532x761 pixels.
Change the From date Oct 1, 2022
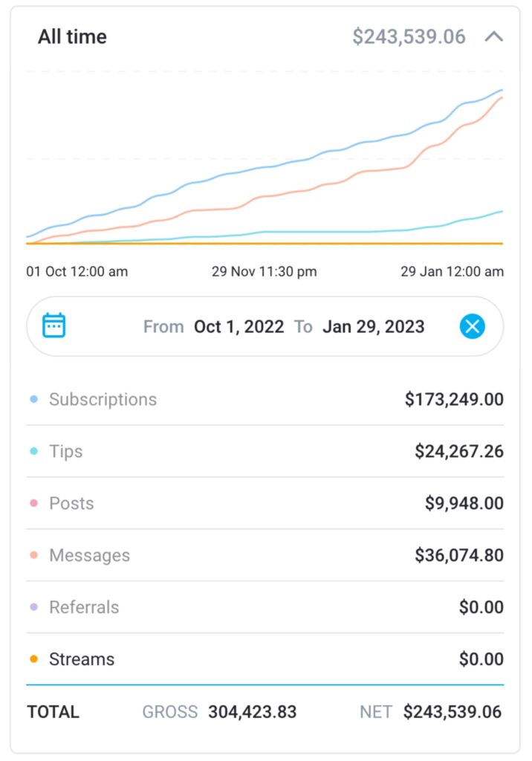[x=239, y=327]
